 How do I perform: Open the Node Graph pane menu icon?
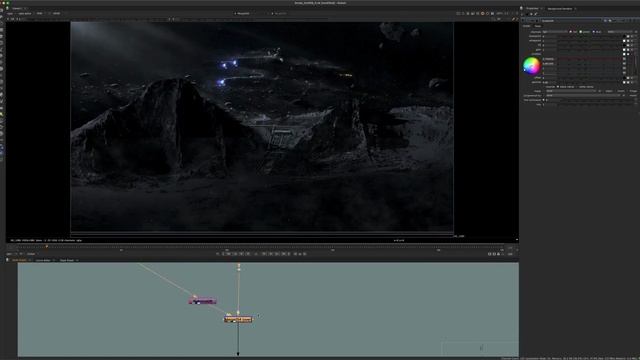[x=7, y=260]
